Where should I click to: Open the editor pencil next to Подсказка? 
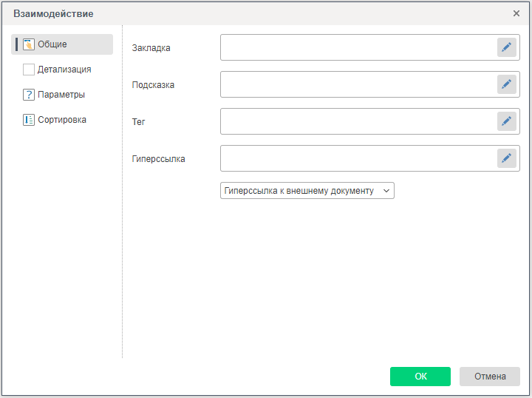(x=506, y=84)
